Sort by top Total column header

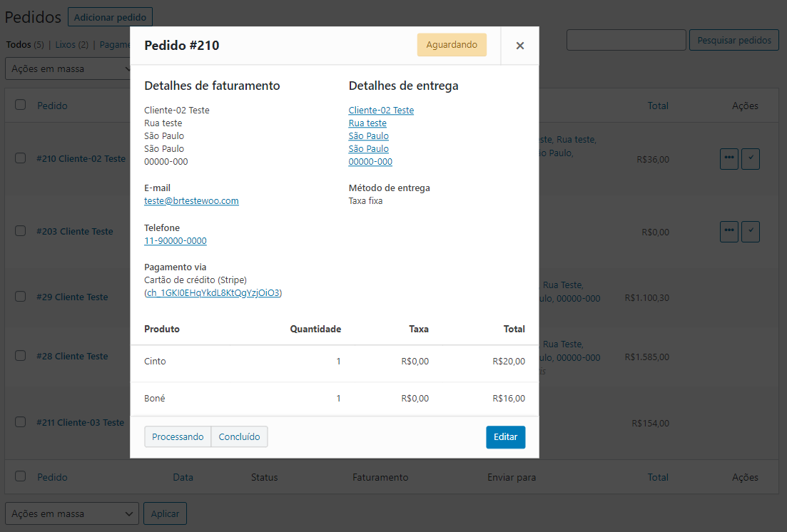coord(658,106)
